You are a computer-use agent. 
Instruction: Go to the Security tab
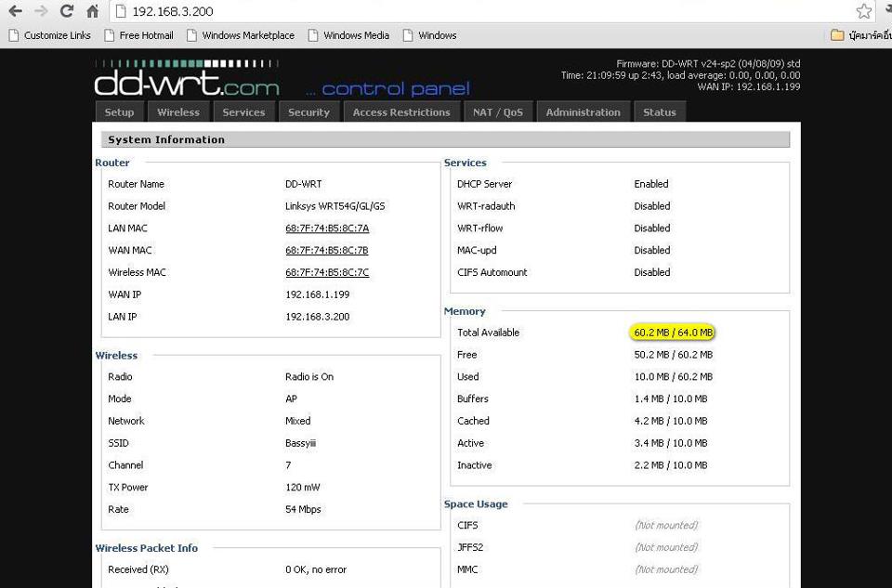pyautogui.click(x=308, y=112)
